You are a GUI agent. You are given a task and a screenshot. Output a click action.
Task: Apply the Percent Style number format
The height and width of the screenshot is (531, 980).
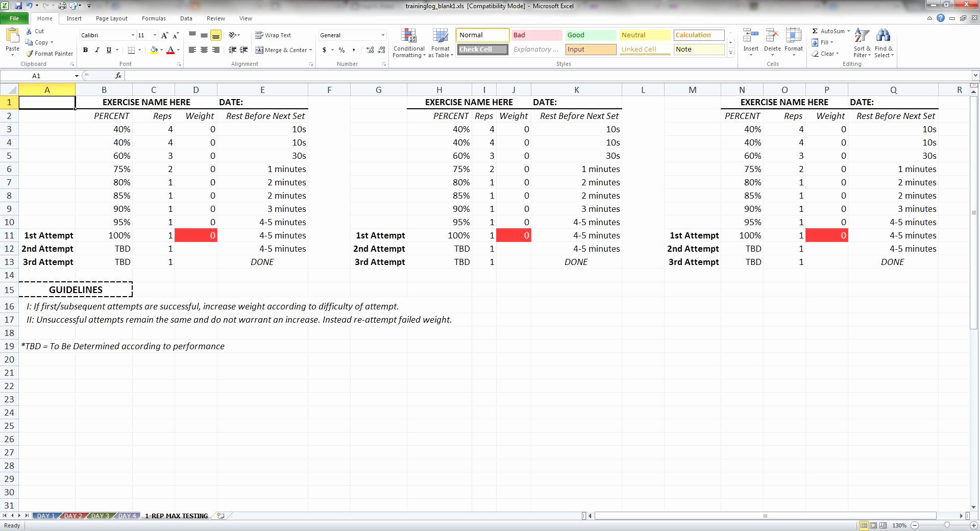341,50
